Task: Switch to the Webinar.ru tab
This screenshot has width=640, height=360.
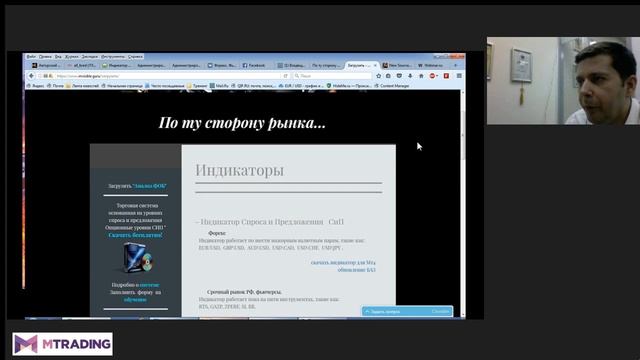Action: point(432,65)
